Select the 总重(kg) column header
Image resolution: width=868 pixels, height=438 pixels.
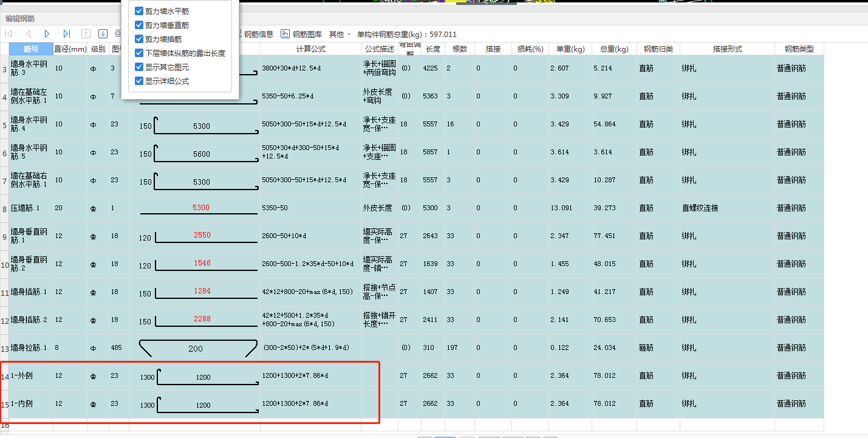(x=614, y=49)
